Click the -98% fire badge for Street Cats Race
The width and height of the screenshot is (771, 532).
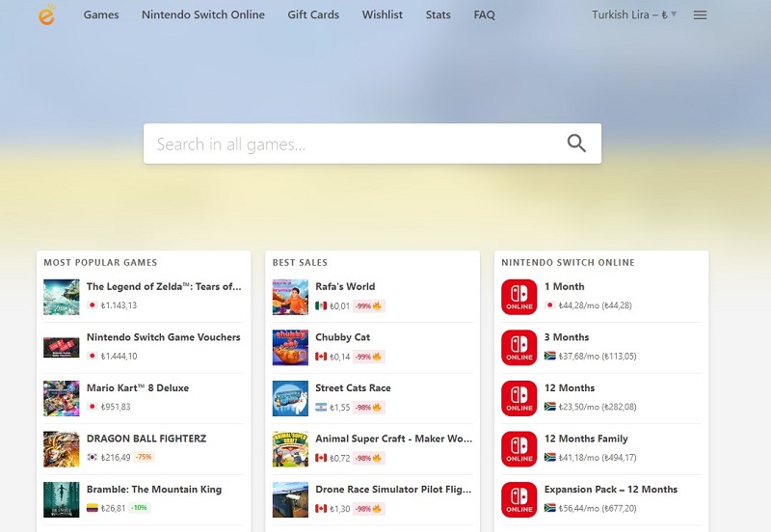368,407
